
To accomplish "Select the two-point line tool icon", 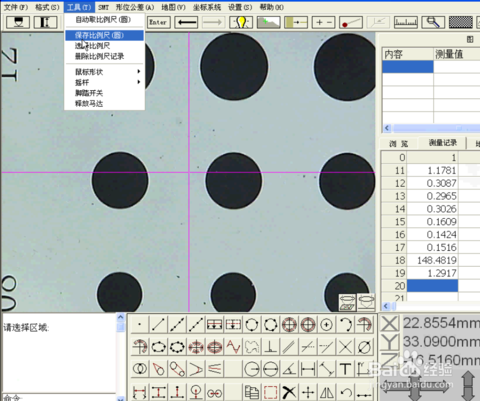I will (158, 324).
